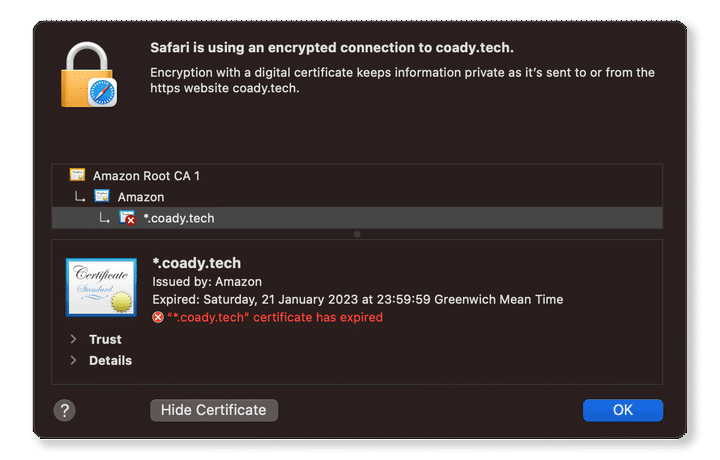The image size is (720, 460).
Task: Click the Amazon intermediate certificate icon
Action: pyautogui.click(x=102, y=196)
